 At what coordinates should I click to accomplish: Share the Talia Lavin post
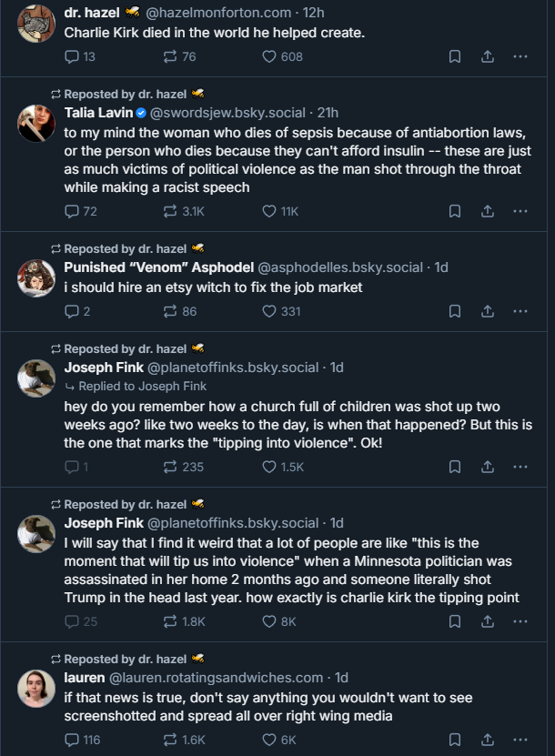tap(488, 211)
